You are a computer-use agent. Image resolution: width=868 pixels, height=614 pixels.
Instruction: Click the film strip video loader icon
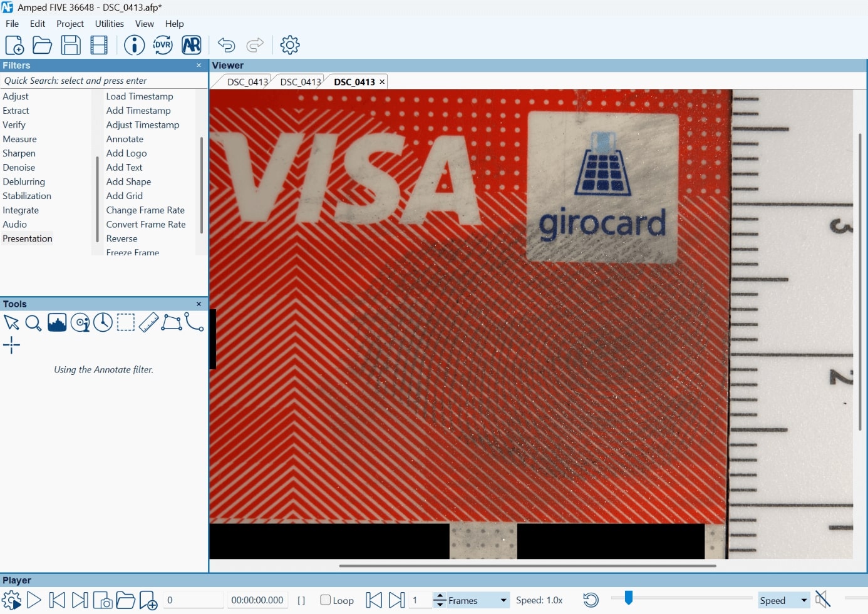(x=99, y=45)
